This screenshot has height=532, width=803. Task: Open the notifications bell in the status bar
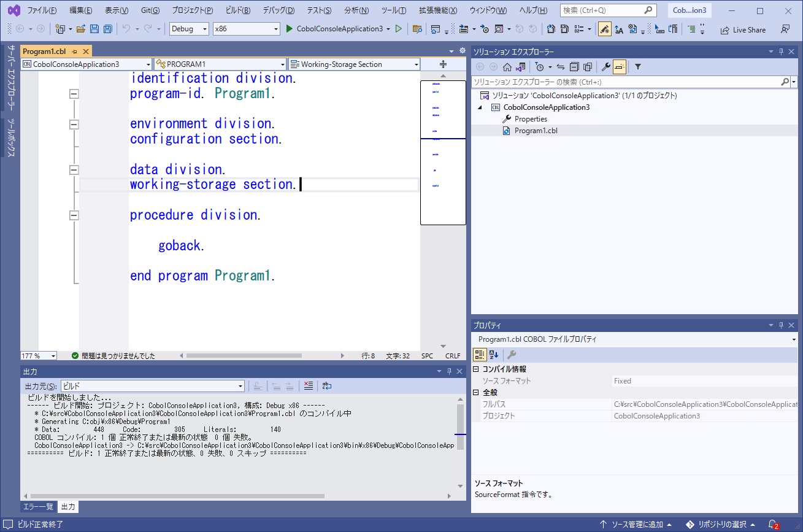click(773, 525)
